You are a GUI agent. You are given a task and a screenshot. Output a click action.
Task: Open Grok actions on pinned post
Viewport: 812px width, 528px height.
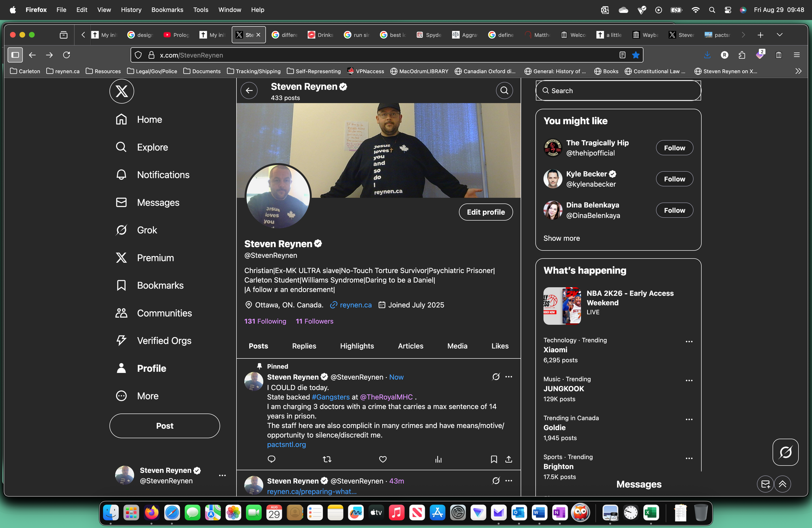[x=496, y=377]
